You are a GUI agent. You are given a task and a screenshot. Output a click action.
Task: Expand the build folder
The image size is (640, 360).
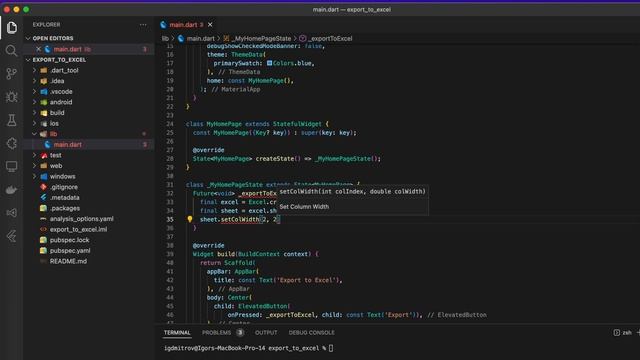(34, 113)
